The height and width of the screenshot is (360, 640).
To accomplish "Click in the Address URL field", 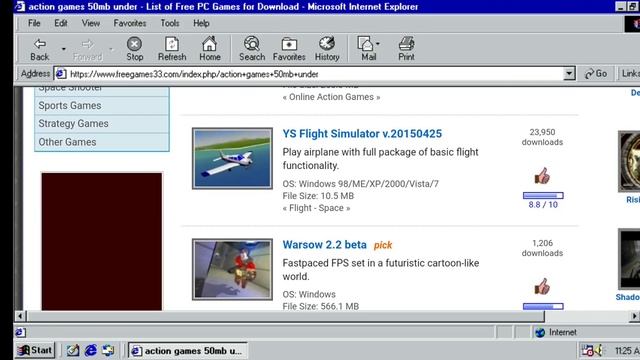I will click(x=314, y=74).
